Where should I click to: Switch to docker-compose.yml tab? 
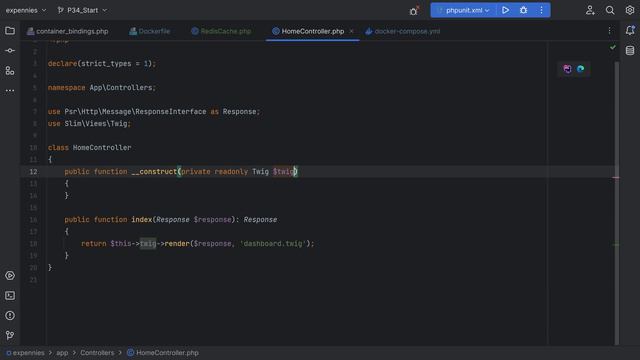coord(402,31)
